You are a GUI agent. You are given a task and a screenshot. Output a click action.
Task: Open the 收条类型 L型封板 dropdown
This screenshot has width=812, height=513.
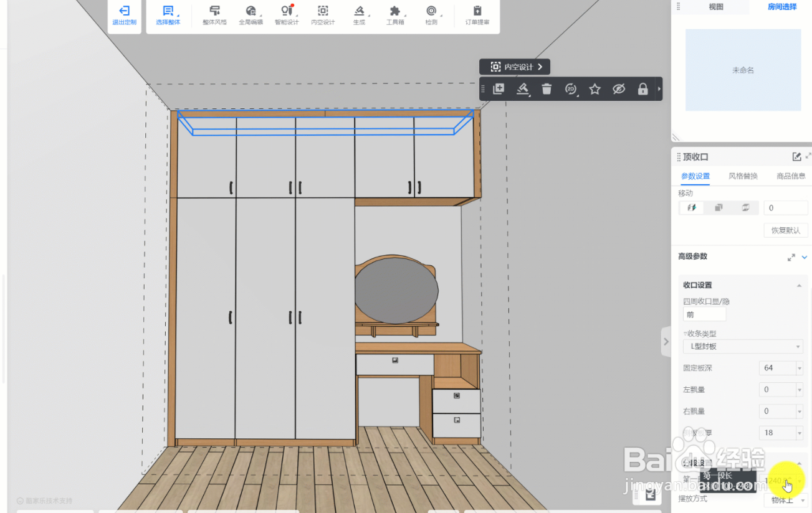click(x=743, y=346)
